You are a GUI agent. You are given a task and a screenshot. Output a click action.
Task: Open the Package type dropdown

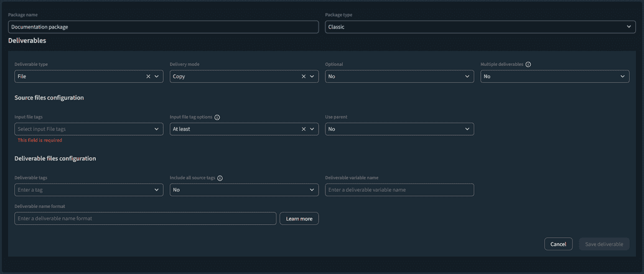(480, 27)
